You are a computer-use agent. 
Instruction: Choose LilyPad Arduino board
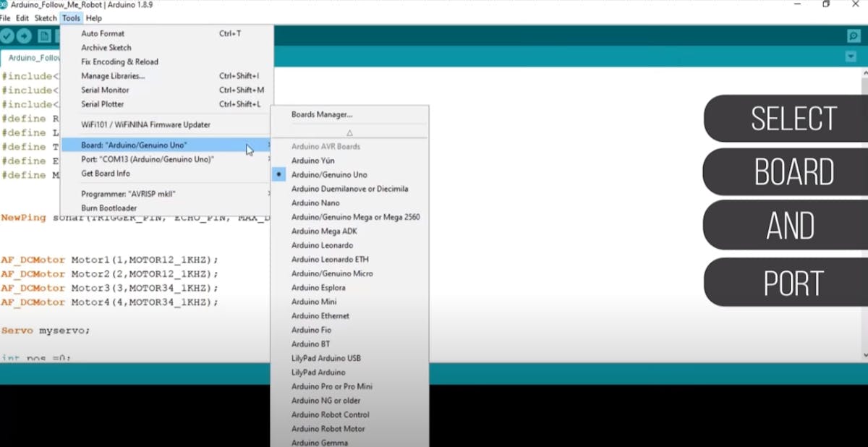click(350, 372)
